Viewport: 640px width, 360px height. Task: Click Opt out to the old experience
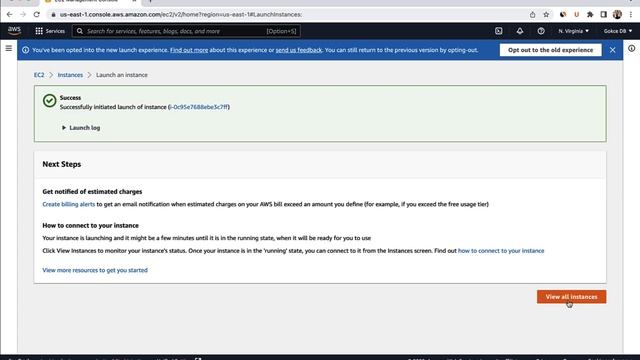point(550,50)
